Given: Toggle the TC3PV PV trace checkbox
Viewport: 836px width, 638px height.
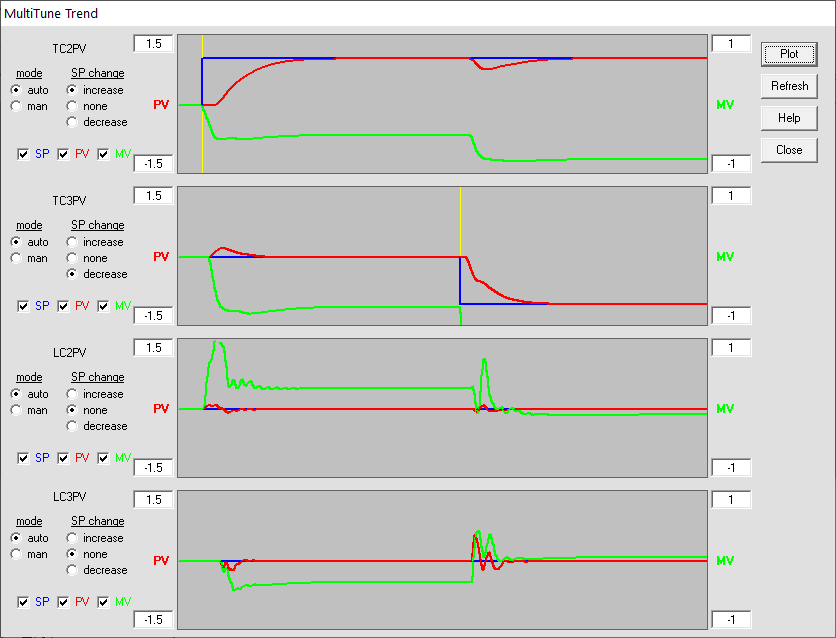Looking at the screenshot, I should tap(63, 306).
